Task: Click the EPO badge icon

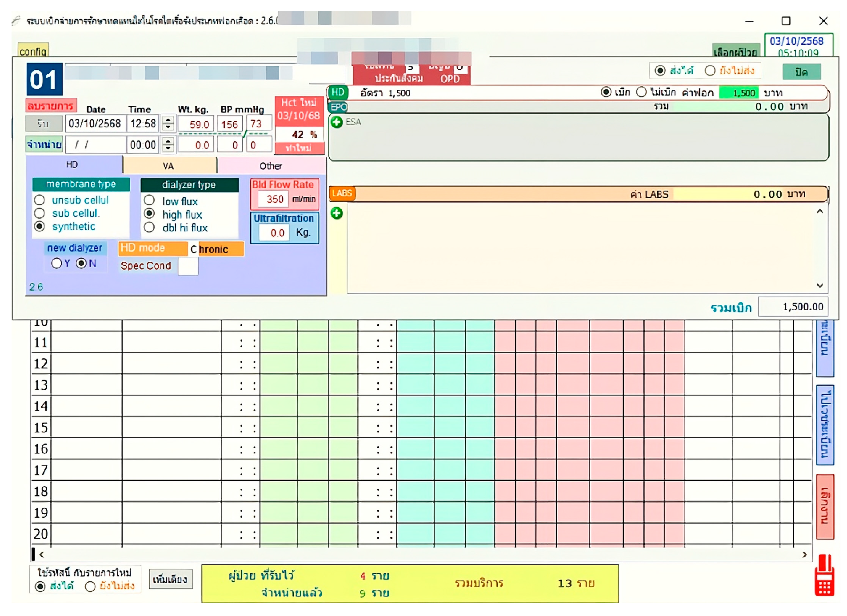Action: click(338, 107)
